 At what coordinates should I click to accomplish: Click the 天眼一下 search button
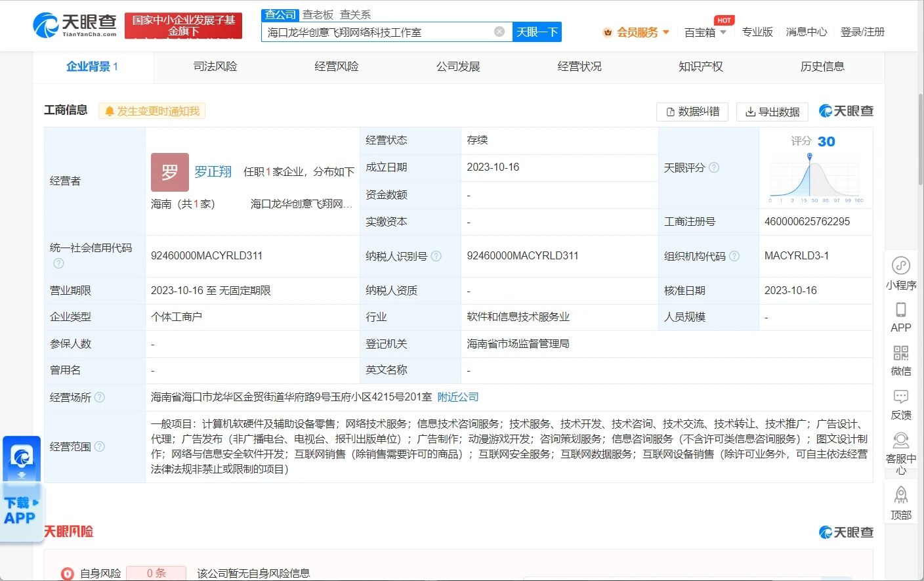(537, 32)
